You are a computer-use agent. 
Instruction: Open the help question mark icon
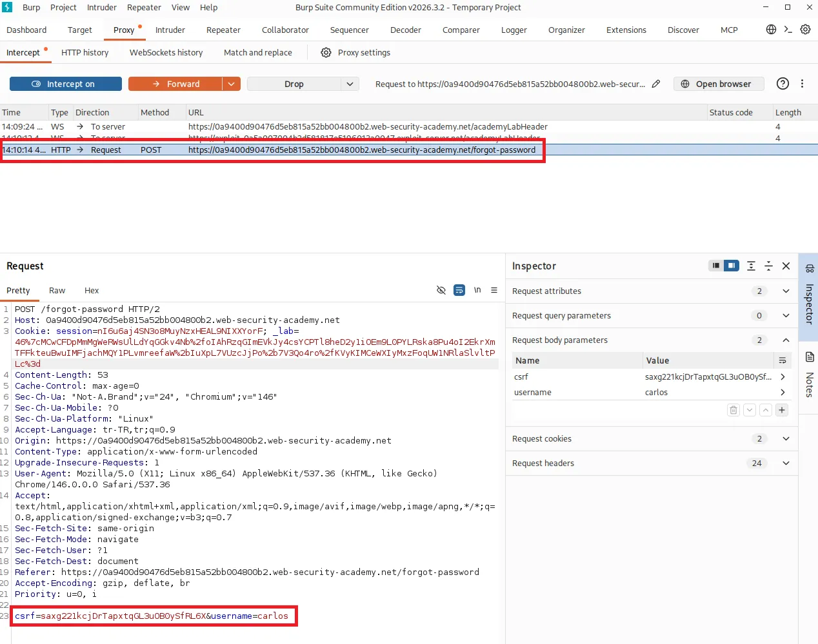(783, 84)
